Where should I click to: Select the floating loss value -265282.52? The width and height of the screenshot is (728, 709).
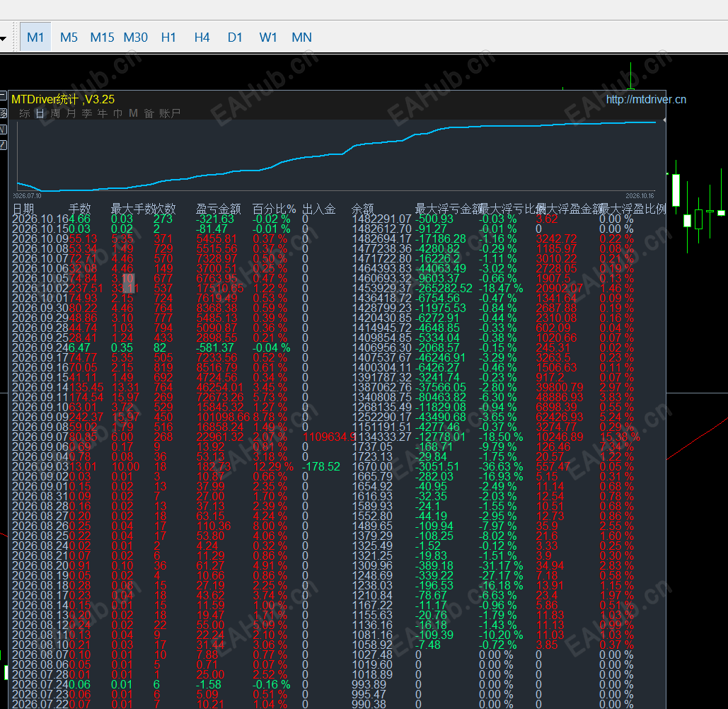coord(444,288)
